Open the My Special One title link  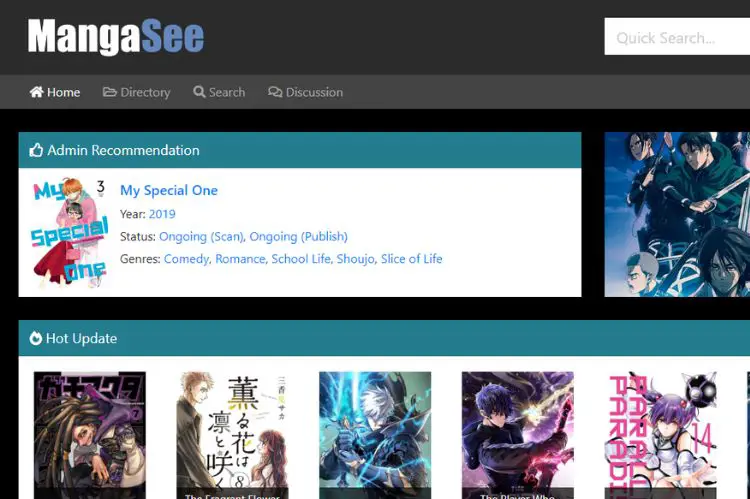pos(169,190)
